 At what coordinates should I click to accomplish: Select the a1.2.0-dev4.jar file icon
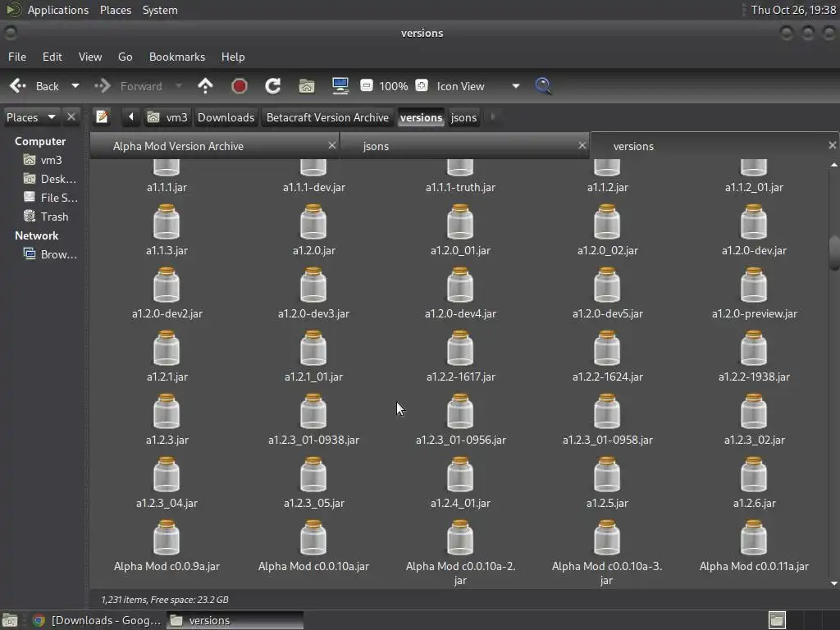[460, 285]
